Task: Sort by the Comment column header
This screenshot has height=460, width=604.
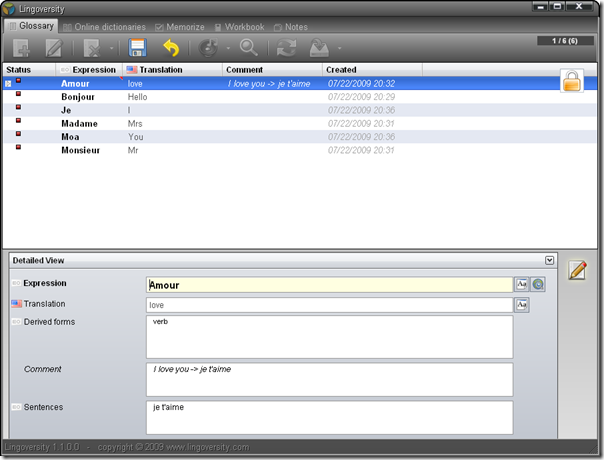Action: coord(272,70)
